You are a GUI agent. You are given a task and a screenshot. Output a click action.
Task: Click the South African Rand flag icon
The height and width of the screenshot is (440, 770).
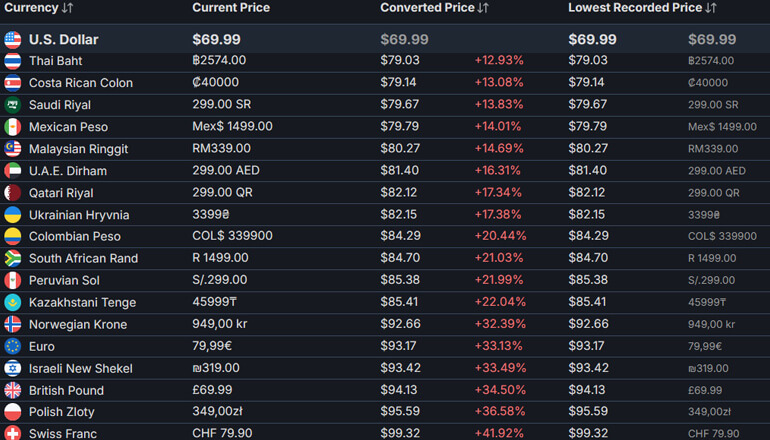(x=12, y=258)
